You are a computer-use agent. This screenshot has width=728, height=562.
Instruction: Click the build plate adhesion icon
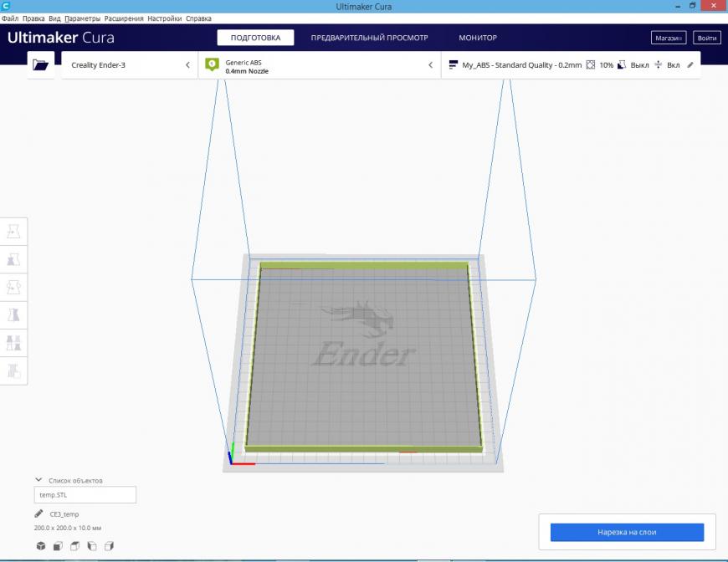pyautogui.click(x=659, y=65)
